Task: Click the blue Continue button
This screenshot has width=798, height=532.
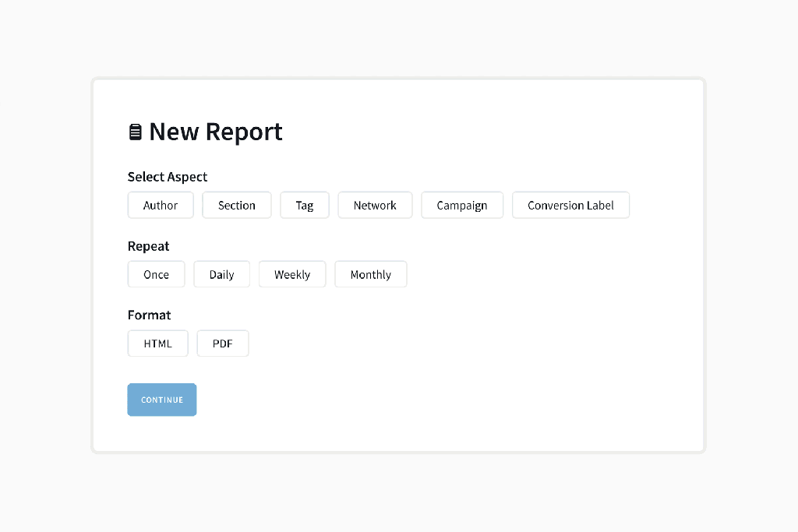Action: click(162, 400)
